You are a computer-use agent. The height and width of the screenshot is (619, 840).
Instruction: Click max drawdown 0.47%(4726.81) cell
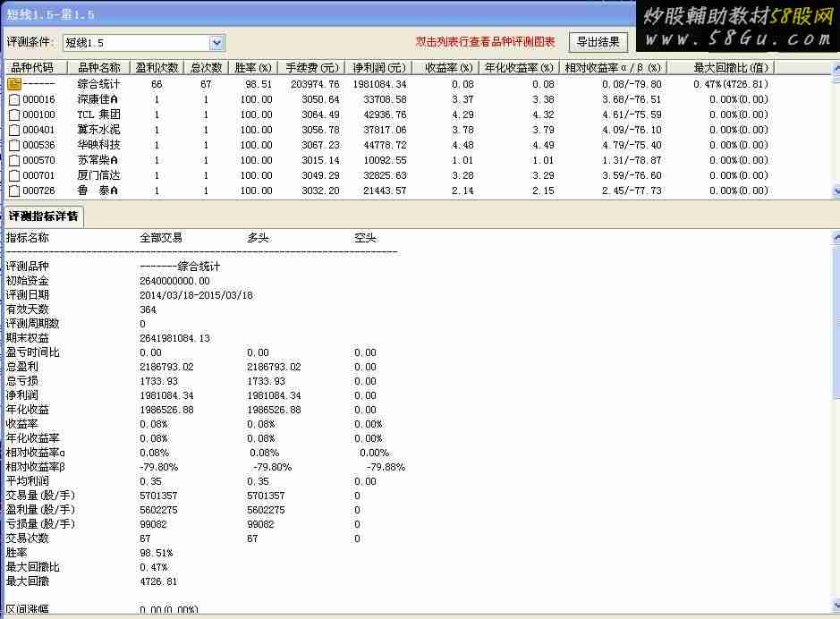(x=731, y=84)
